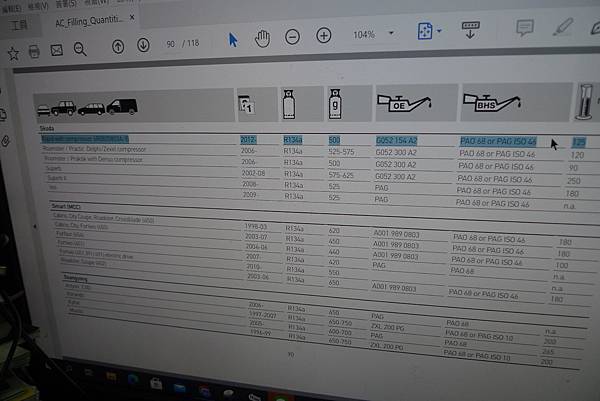Click the calendar year column icon
600x401 pixels.
(x=246, y=104)
